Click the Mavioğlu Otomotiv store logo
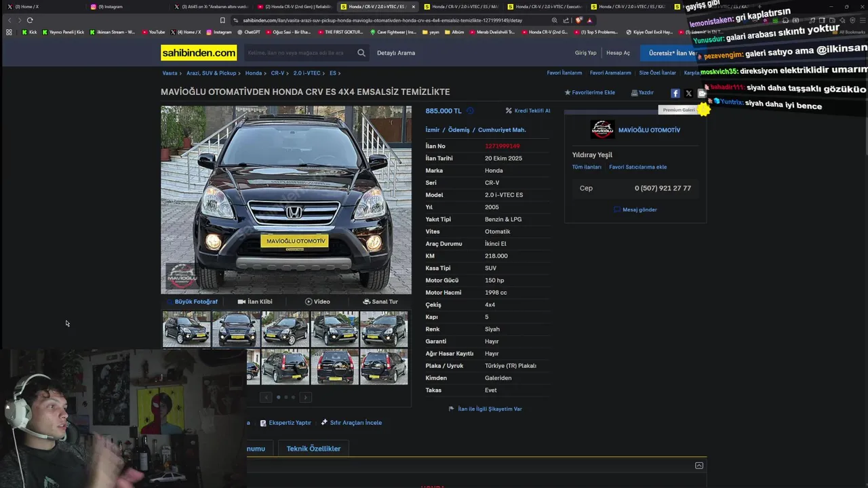 (x=602, y=129)
